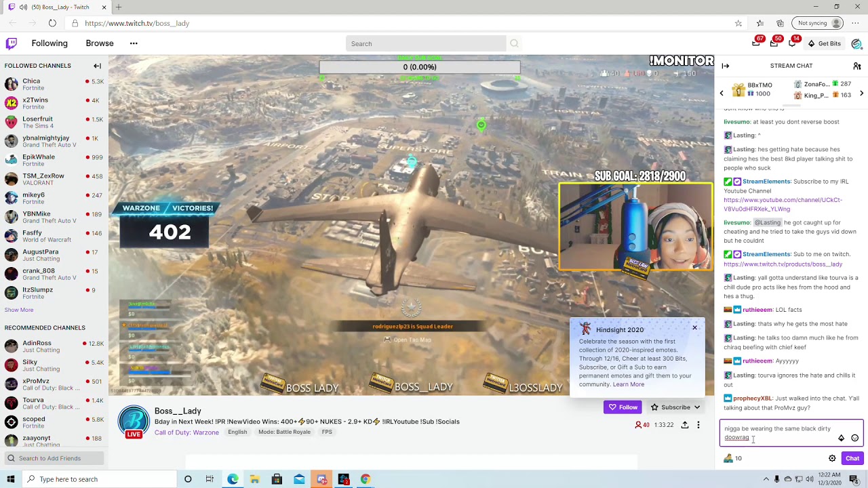This screenshot has height=488, width=868.
Task: Show next gift leaderboard entries
Action: (x=861, y=93)
